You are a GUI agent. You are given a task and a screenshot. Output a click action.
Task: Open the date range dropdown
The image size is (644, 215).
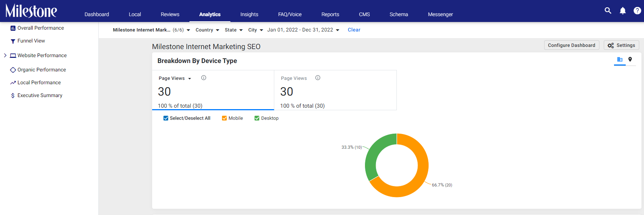pyautogui.click(x=303, y=30)
